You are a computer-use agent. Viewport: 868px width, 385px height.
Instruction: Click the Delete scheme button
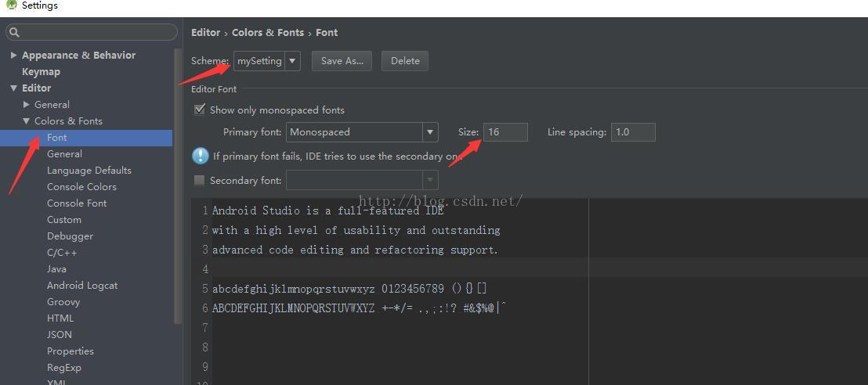coord(405,61)
